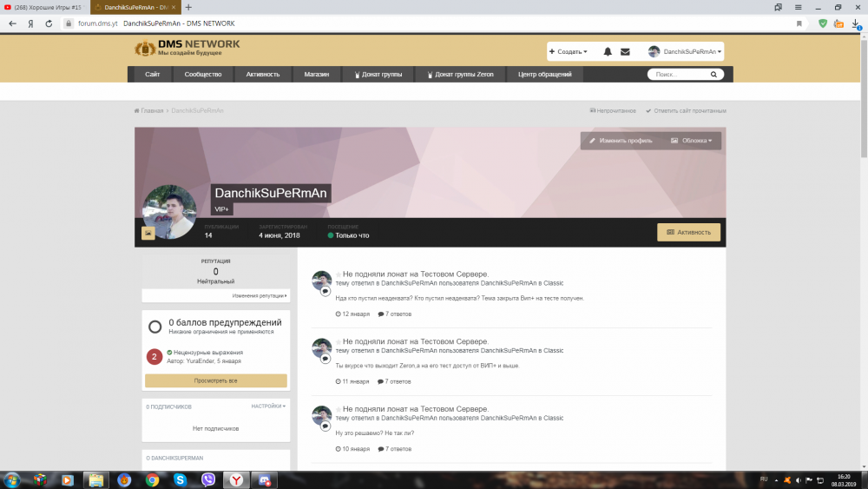The image size is (868, 489).
Task: Expand the Обложка cover dropdown
Action: [x=691, y=141]
